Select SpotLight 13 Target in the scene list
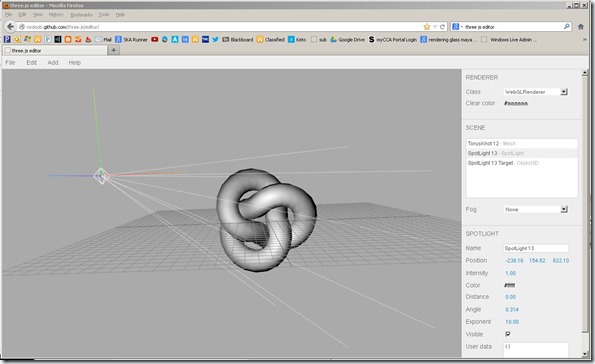 [522, 163]
